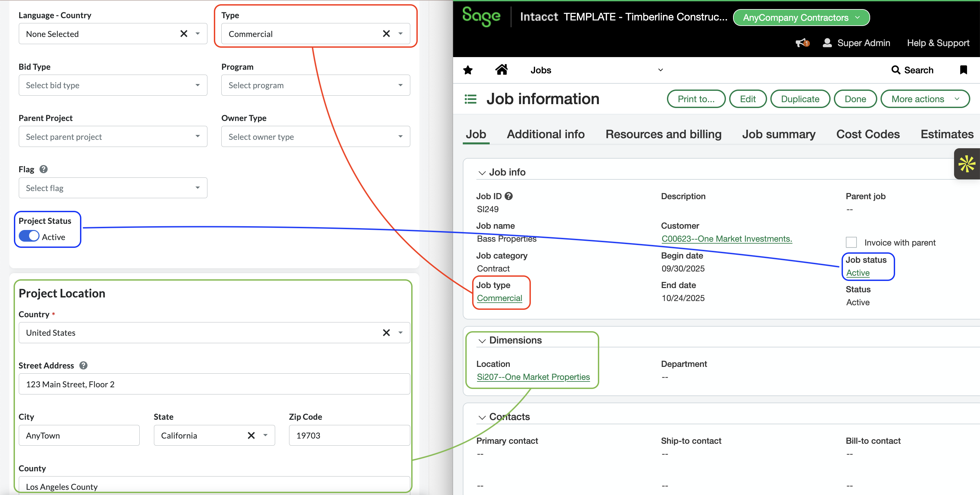Image resolution: width=980 pixels, height=495 pixels.
Task: Open the favorites star icon
Action: (468, 70)
